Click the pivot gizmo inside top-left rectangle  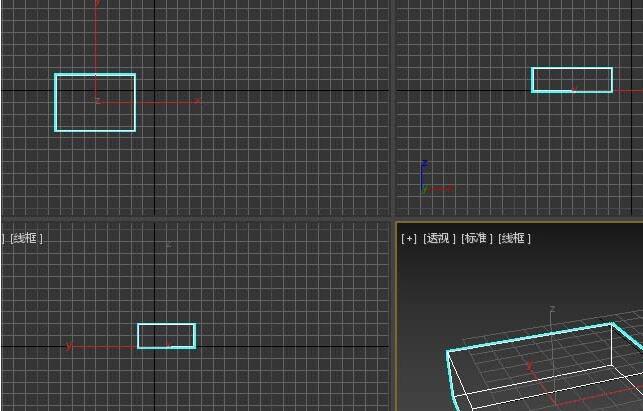click(97, 100)
